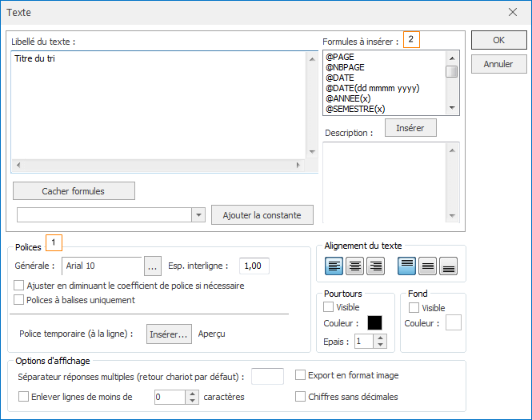Enable Pourtours Visible checkbox
Image resolution: width=532 pixels, height=420 pixels.
[329, 307]
